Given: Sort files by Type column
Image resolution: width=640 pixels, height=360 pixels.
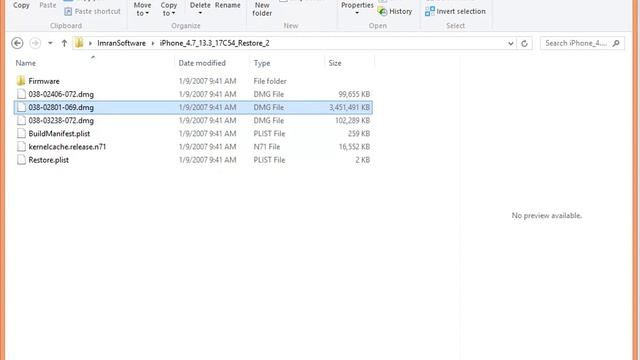Looking at the screenshot, I should (262, 63).
